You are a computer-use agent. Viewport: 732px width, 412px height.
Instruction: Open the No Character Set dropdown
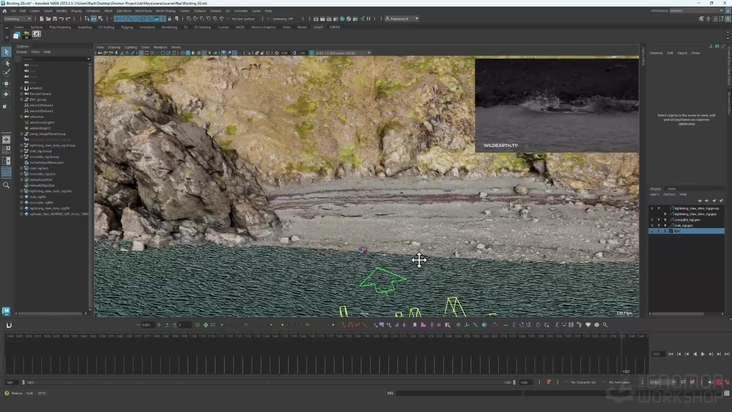584,382
